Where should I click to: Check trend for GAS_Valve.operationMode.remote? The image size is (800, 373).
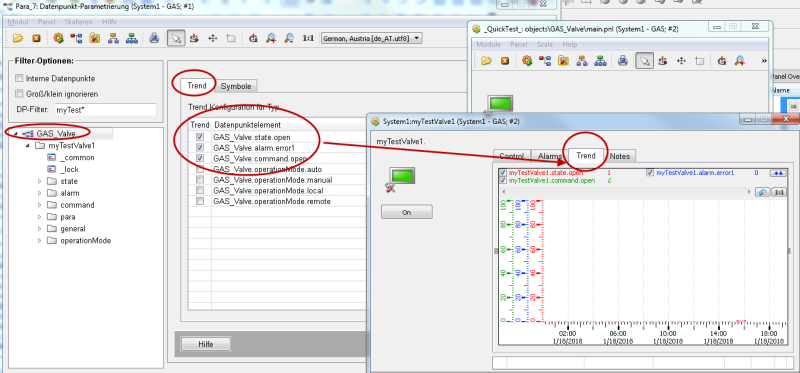tap(200, 202)
